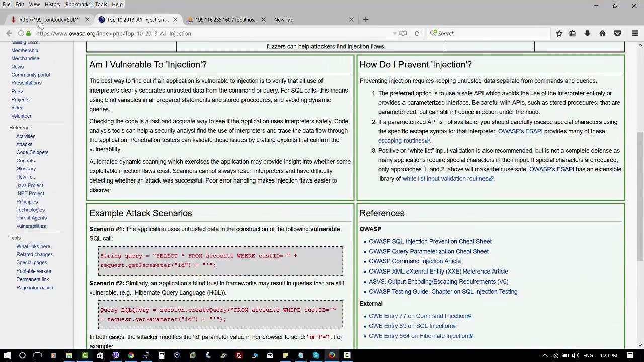Viewport: 644px width, 362px height.
Task: Open the Firefox hamburger menu
Action: (635, 33)
